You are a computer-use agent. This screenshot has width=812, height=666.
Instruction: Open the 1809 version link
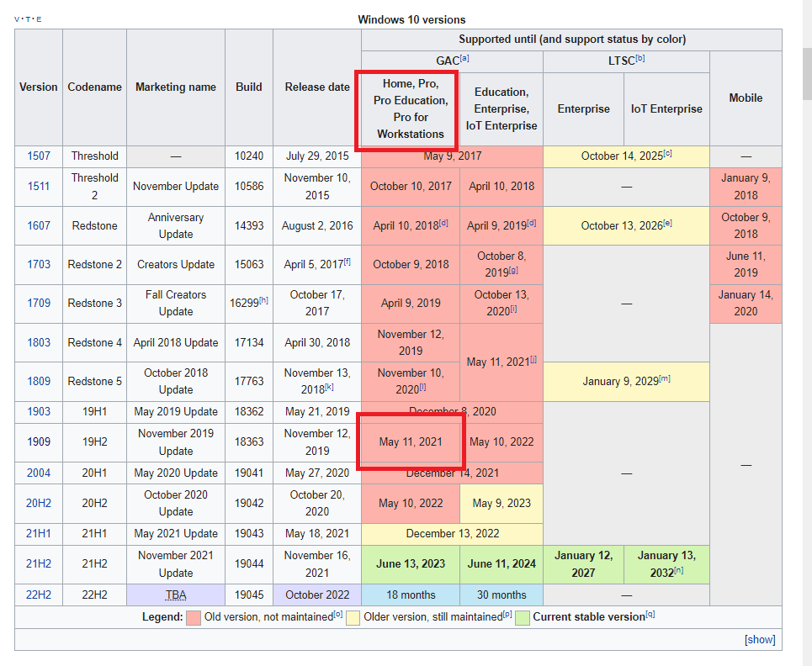(x=39, y=382)
